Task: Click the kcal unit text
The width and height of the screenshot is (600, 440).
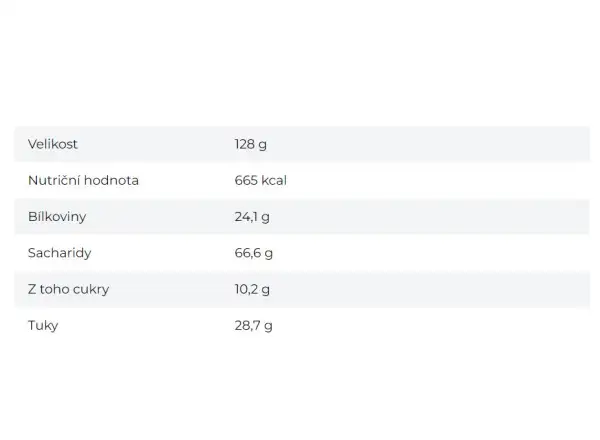Action: pyautogui.click(x=274, y=180)
